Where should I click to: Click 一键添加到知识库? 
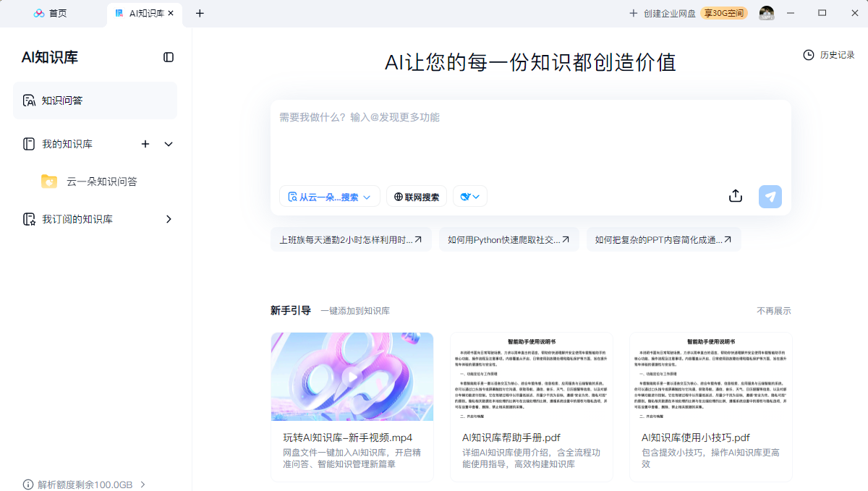tap(355, 311)
